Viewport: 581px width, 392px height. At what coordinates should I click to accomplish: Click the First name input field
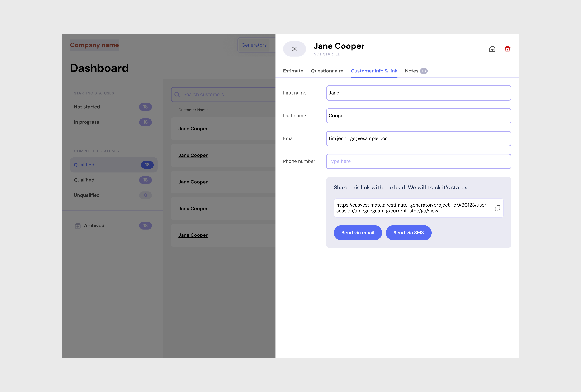click(x=419, y=93)
